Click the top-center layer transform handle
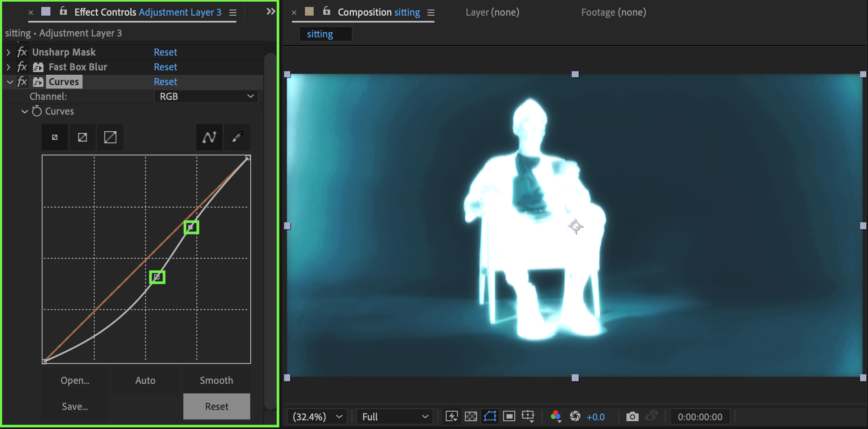Viewport: 868px width, 429px height. click(x=575, y=74)
